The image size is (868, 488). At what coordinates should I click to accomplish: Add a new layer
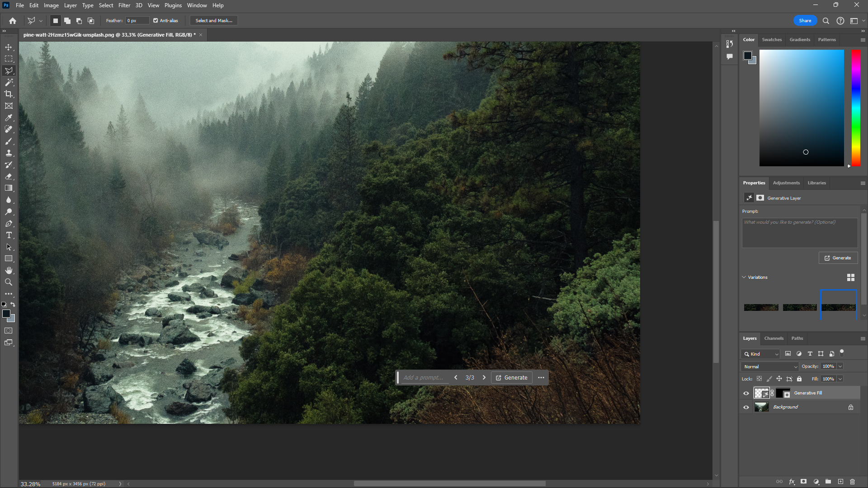[x=840, y=482]
